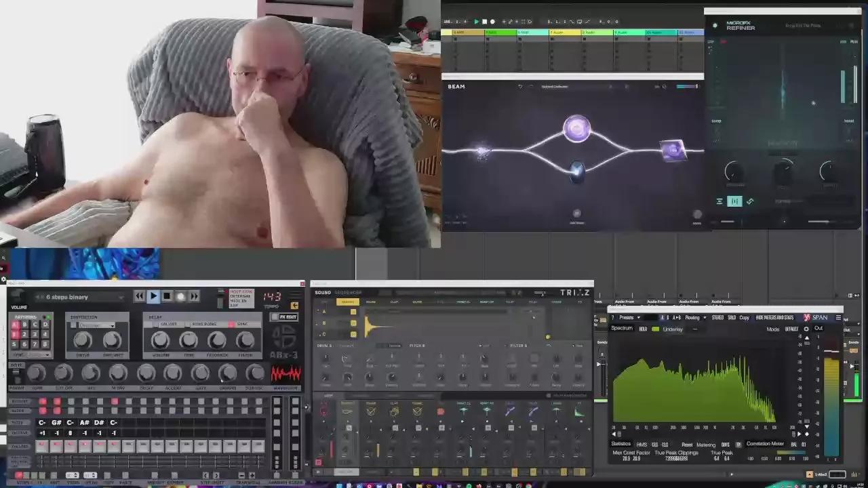Select the highlighted yellow drum tab in Triaz

348,302
